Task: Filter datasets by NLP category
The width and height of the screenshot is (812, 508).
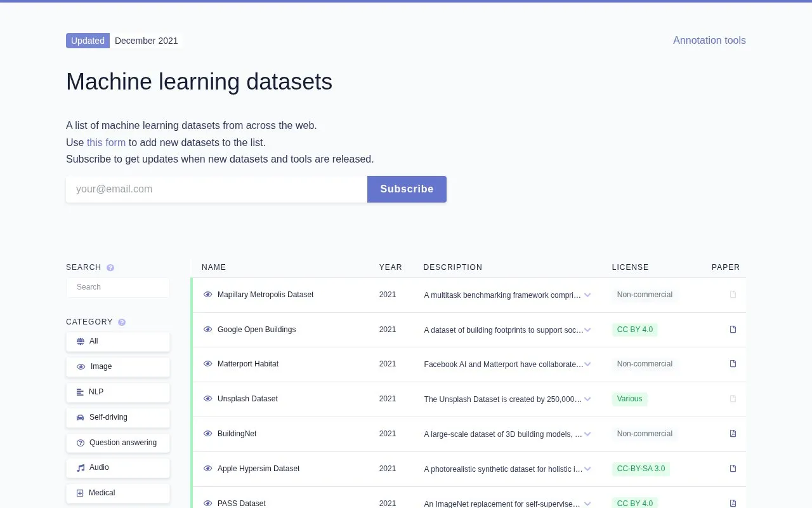Action: [118, 392]
